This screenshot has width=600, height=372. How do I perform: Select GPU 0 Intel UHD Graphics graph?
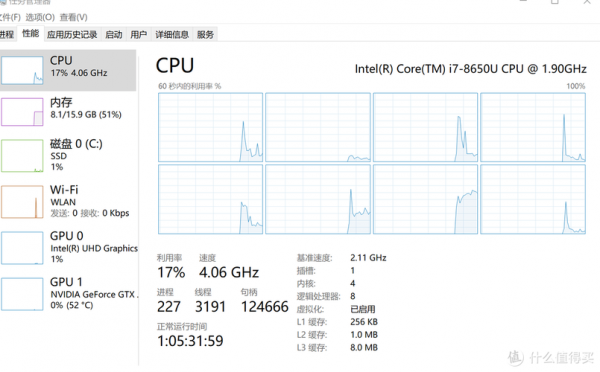(22, 248)
